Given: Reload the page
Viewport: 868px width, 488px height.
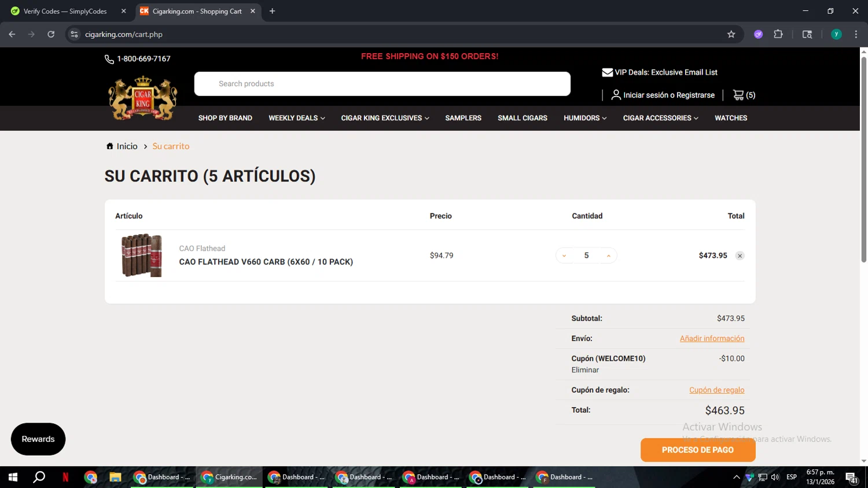Looking at the screenshot, I should coord(51,34).
